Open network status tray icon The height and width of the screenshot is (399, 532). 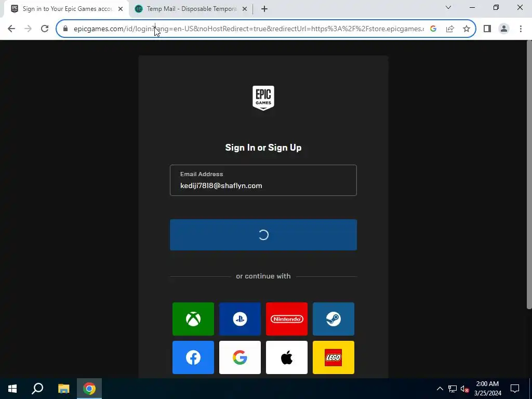click(453, 389)
